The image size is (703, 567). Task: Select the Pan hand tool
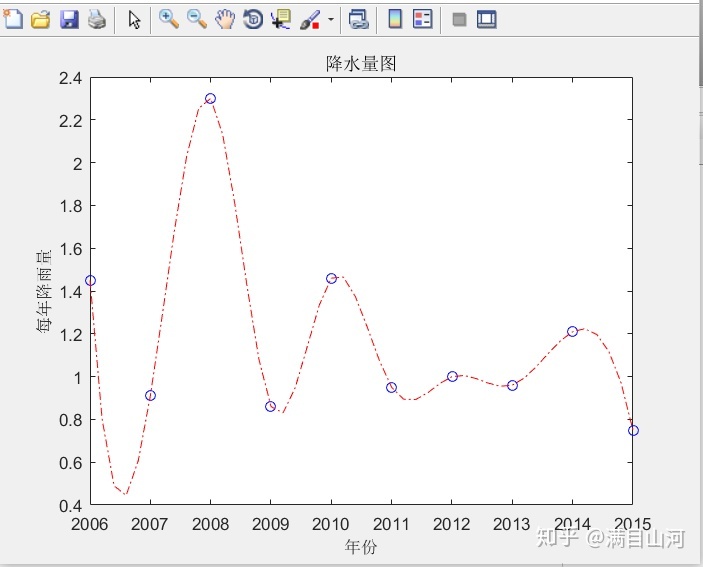pos(225,19)
